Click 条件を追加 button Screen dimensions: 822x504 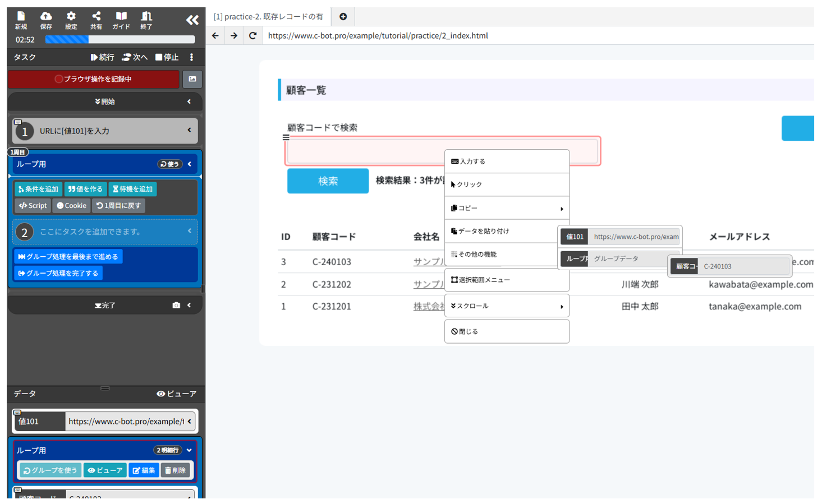(x=38, y=189)
